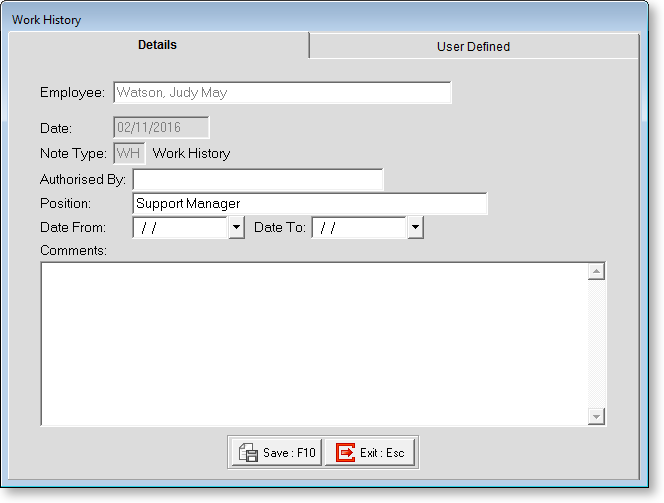Click the Date field showing 02/11/2016
Image resolution: width=664 pixels, height=503 pixels.
161,127
